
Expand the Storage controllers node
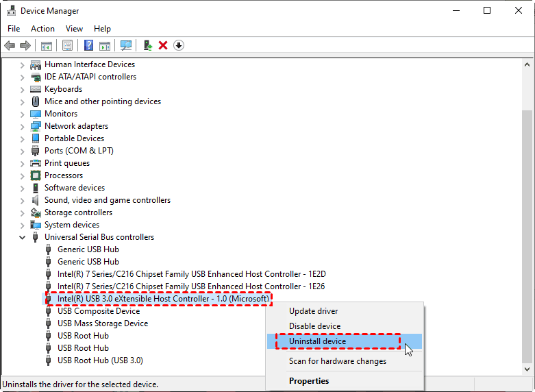click(22, 212)
